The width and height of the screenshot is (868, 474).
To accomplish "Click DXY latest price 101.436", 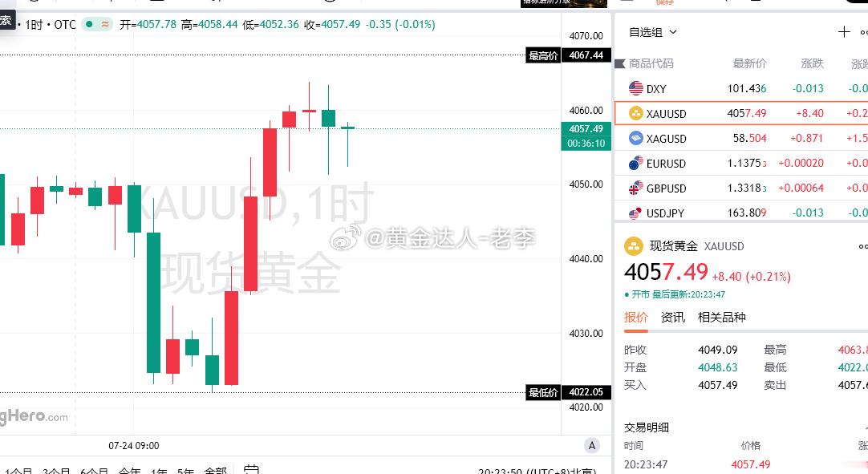I will point(747,88).
